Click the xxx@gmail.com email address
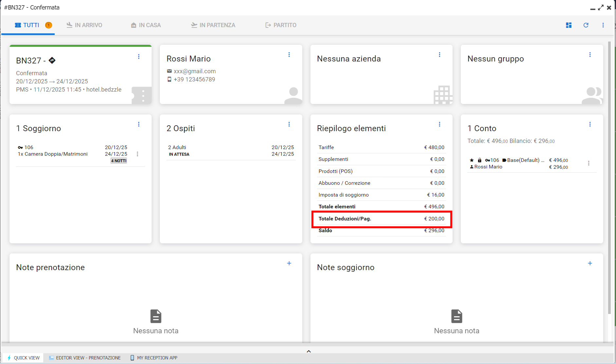 195,71
